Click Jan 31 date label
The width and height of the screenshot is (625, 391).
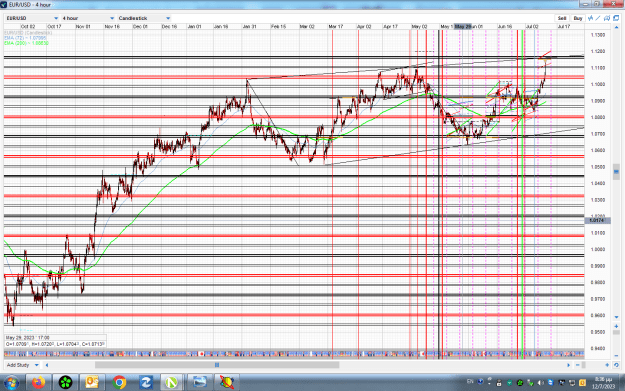click(x=249, y=27)
